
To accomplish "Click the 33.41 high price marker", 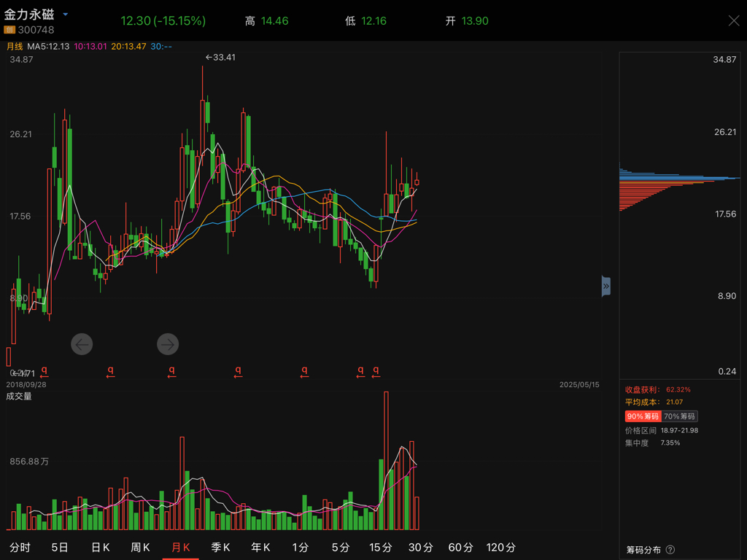I will pyautogui.click(x=220, y=57).
